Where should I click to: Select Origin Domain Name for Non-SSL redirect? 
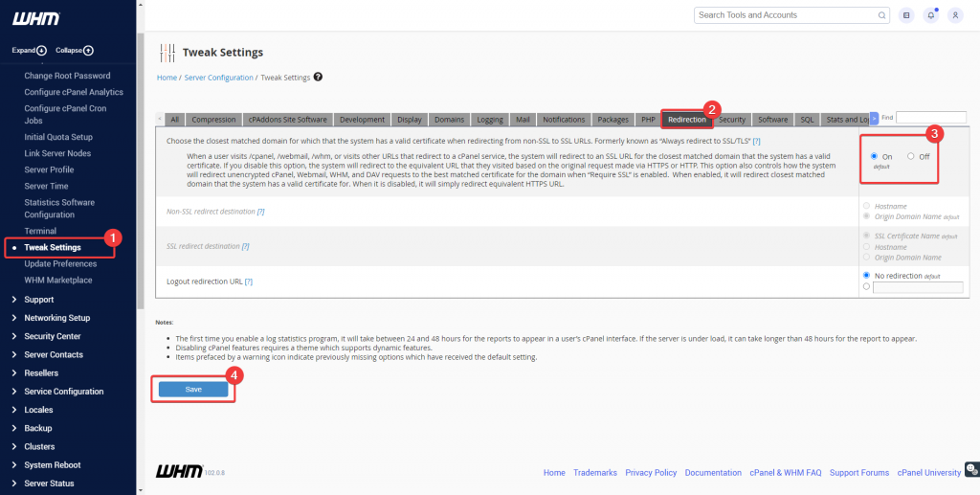click(x=866, y=216)
